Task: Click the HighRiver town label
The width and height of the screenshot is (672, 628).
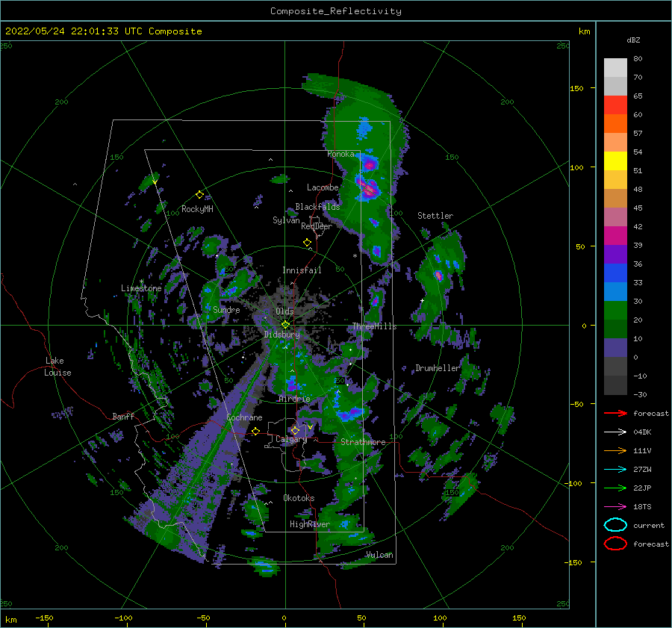Action: pyautogui.click(x=310, y=524)
